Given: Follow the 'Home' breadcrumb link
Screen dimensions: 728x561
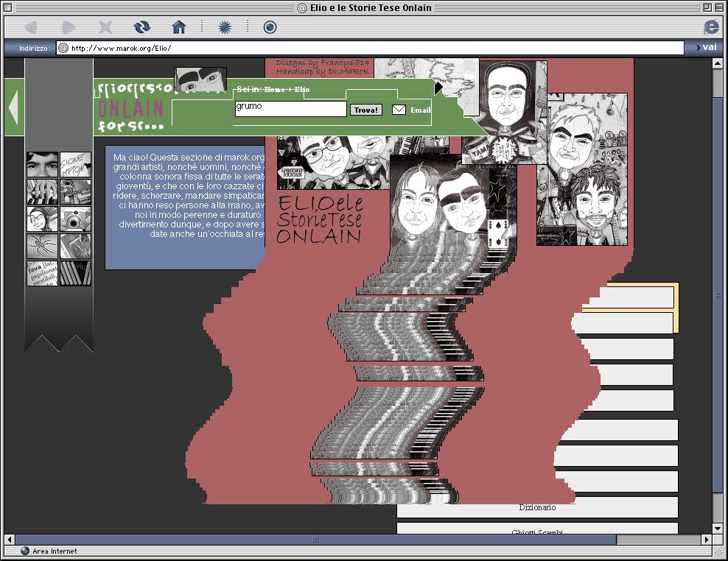Looking at the screenshot, I should pyautogui.click(x=274, y=89).
